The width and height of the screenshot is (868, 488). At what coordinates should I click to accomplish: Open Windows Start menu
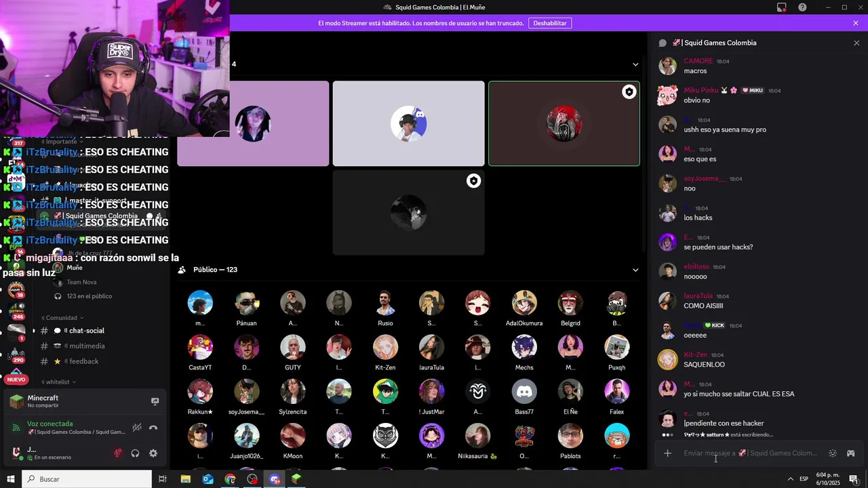pyautogui.click(x=10, y=479)
